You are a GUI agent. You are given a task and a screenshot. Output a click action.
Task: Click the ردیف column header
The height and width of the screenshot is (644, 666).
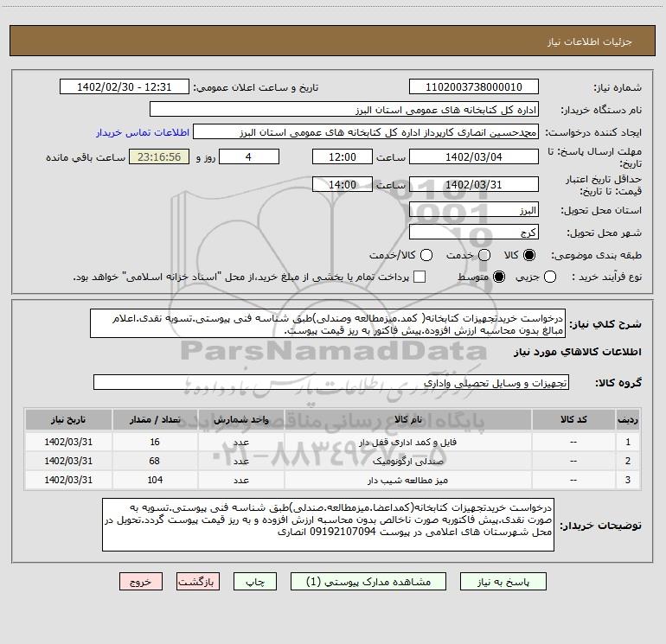pos(628,419)
